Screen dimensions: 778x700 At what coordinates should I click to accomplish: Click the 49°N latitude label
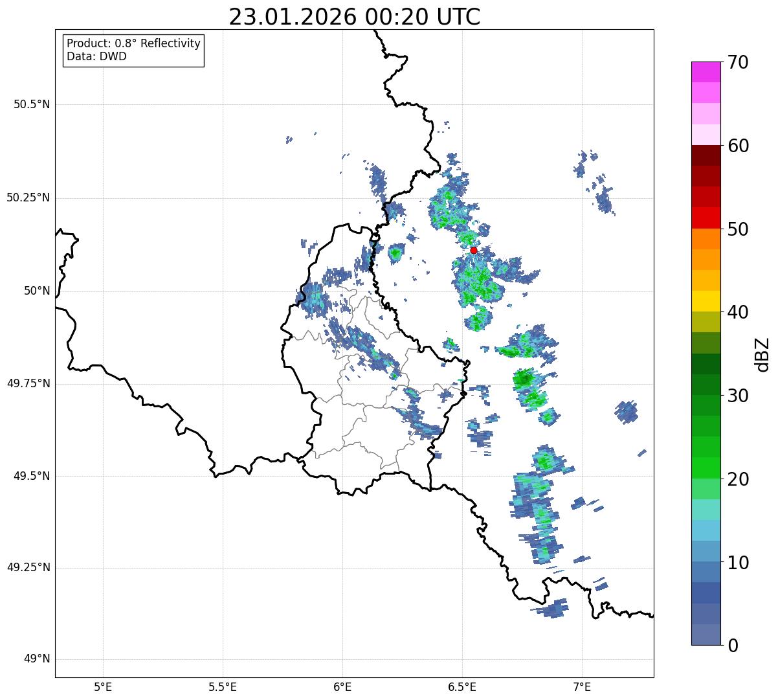pyautogui.click(x=37, y=659)
